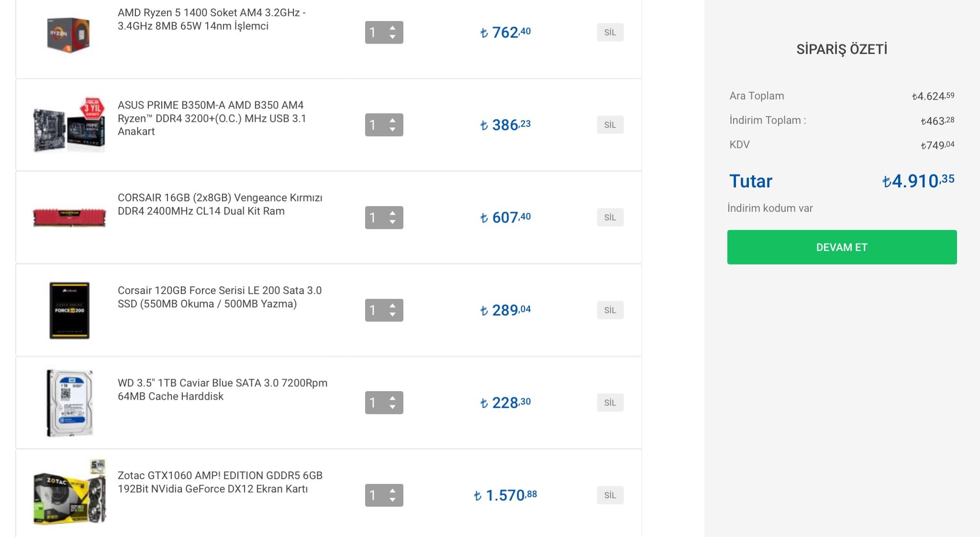Viewport: 980px width, 537px height.
Task: Increase quantity of WD 1TB Caviar Blue
Action: point(392,398)
